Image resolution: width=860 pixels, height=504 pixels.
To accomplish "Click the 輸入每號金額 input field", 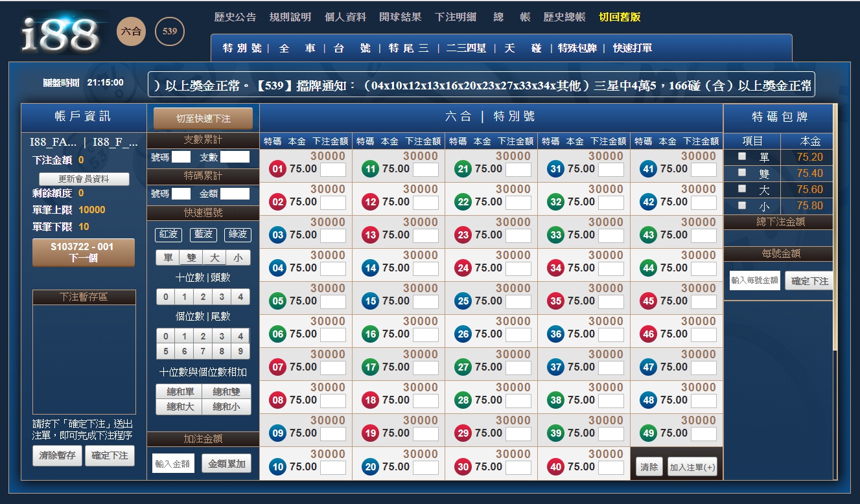I will tap(754, 281).
